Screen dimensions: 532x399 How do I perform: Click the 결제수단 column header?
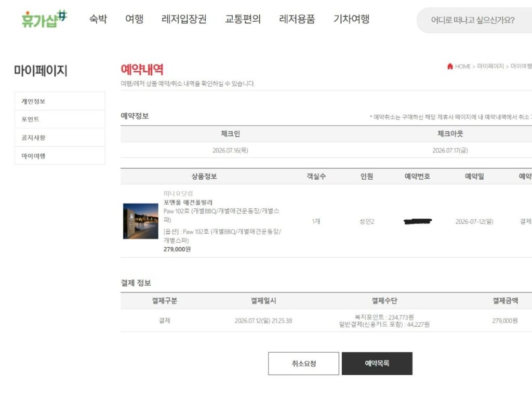pos(384,301)
